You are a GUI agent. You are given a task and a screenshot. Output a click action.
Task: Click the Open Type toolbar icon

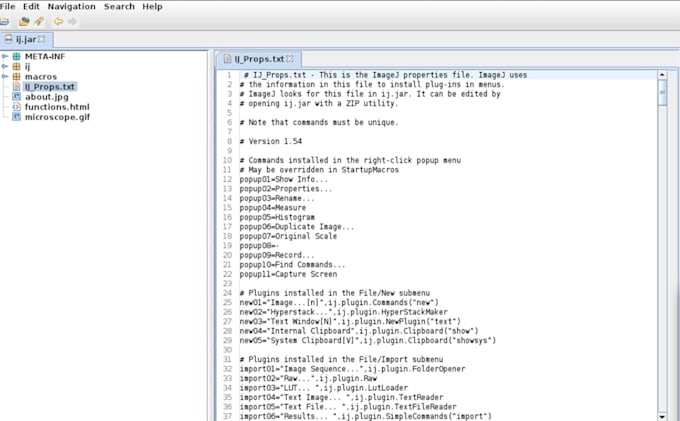click(x=24, y=21)
